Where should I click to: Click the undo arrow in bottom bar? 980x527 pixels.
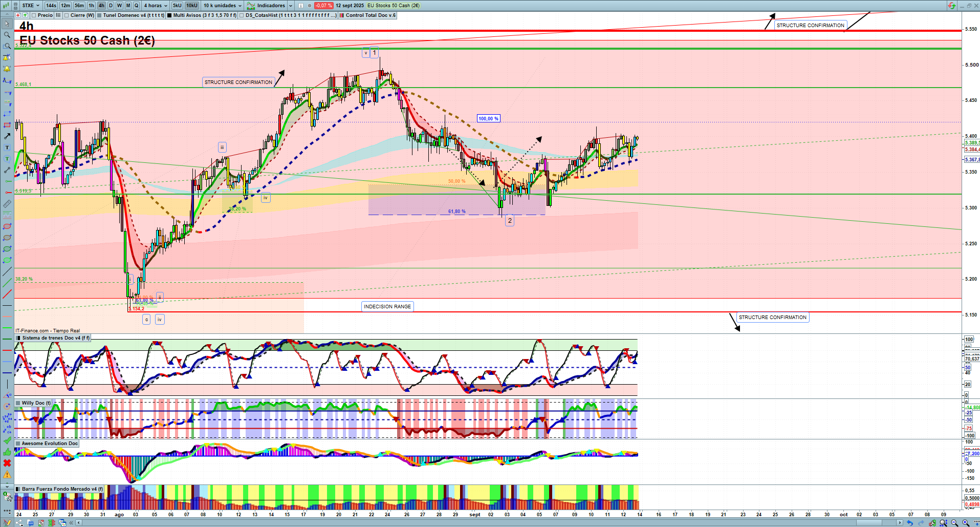pos(910,523)
